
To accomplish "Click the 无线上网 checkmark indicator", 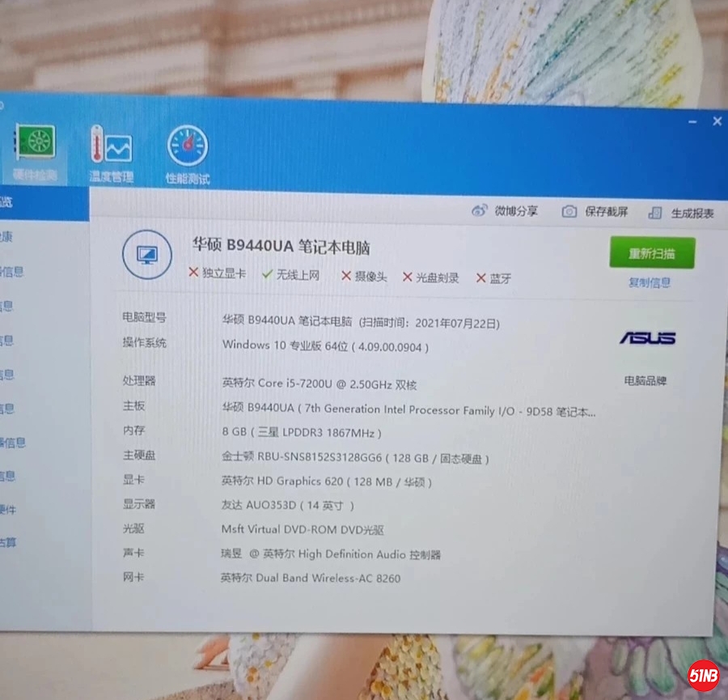I will 290,275.
